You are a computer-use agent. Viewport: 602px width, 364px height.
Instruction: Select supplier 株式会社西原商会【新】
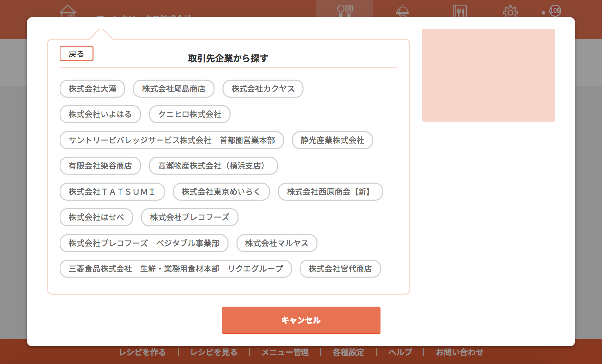pyautogui.click(x=331, y=192)
